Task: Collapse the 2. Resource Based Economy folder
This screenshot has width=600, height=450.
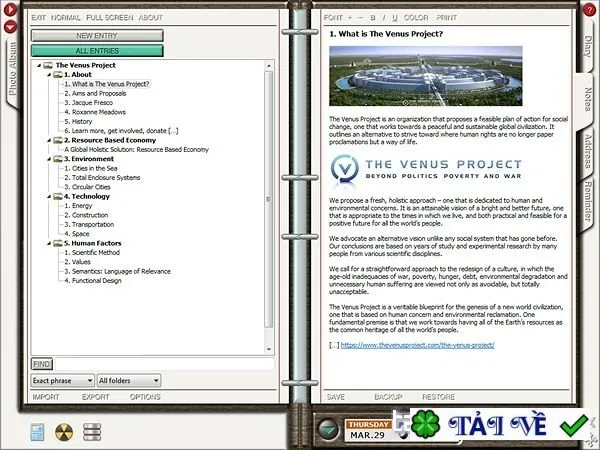Action: tap(49, 140)
